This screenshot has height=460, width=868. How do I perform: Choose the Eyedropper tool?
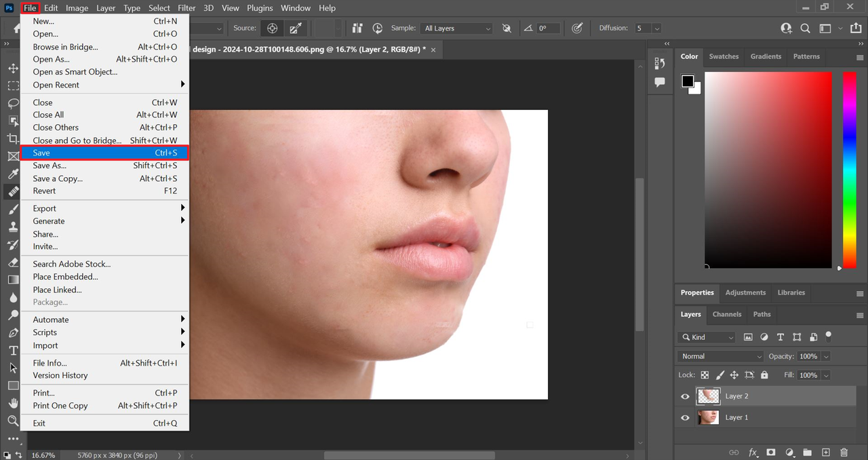click(13, 174)
